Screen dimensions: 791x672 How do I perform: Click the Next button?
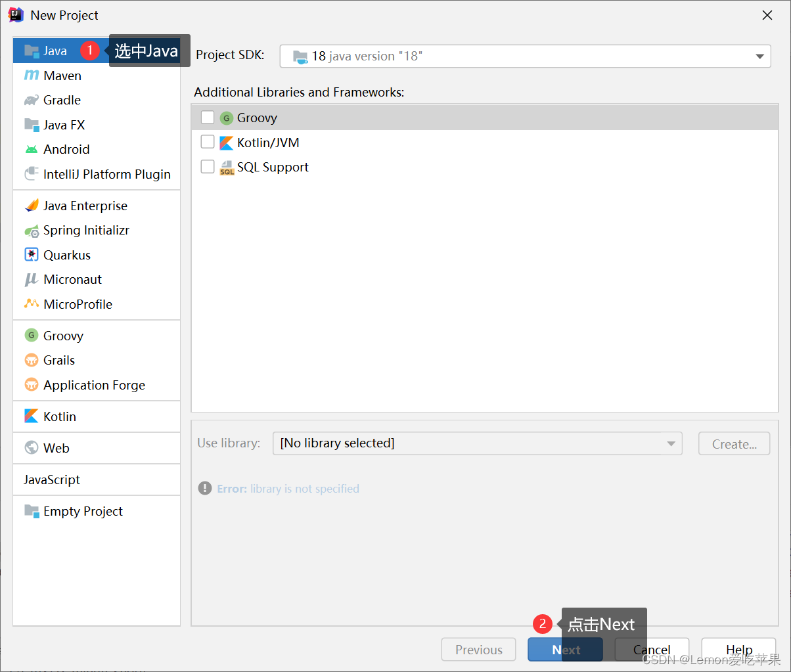pyautogui.click(x=565, y=650)
